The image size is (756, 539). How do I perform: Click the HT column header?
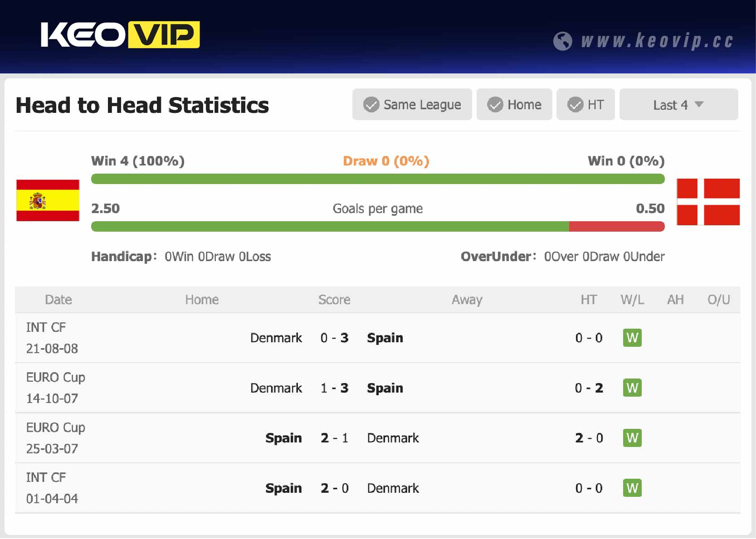589,300
